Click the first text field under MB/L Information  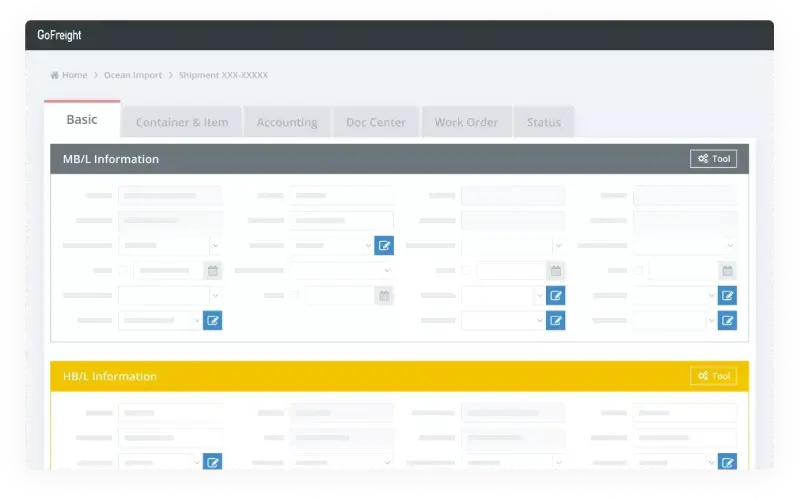(170, 196)
